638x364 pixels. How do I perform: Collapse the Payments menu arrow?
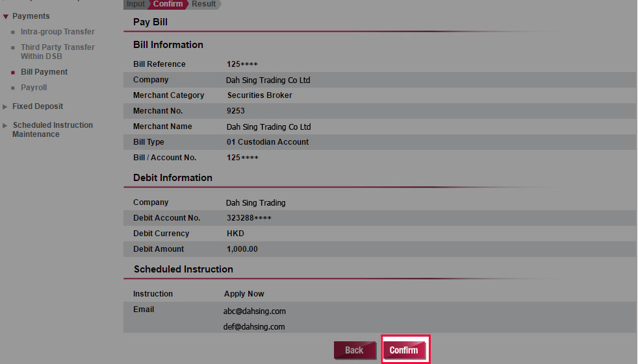[x=5, y=17]
